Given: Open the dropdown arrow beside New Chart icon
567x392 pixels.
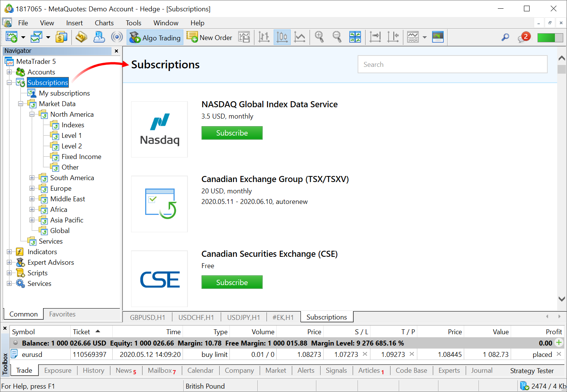Looking at the screenshot, I should pyautogui.click(x=23, y=37).
